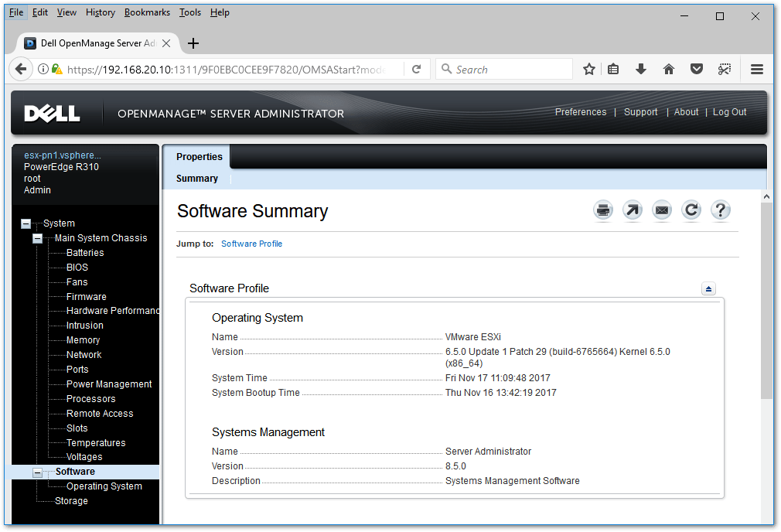This screenshot has width=781, height=532.
Task: Select the Summary sub-tab
Action: (x=196, y=179)
